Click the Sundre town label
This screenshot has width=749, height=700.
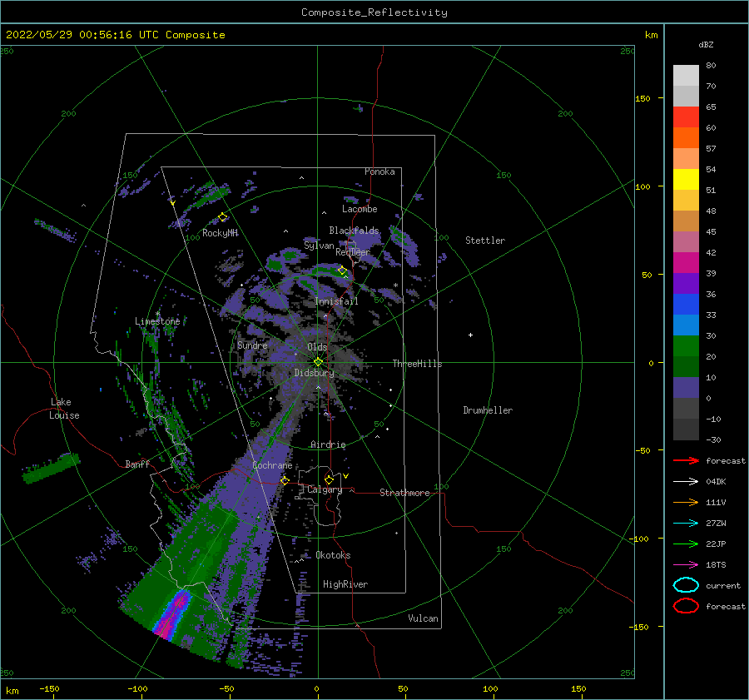(252, 345)
